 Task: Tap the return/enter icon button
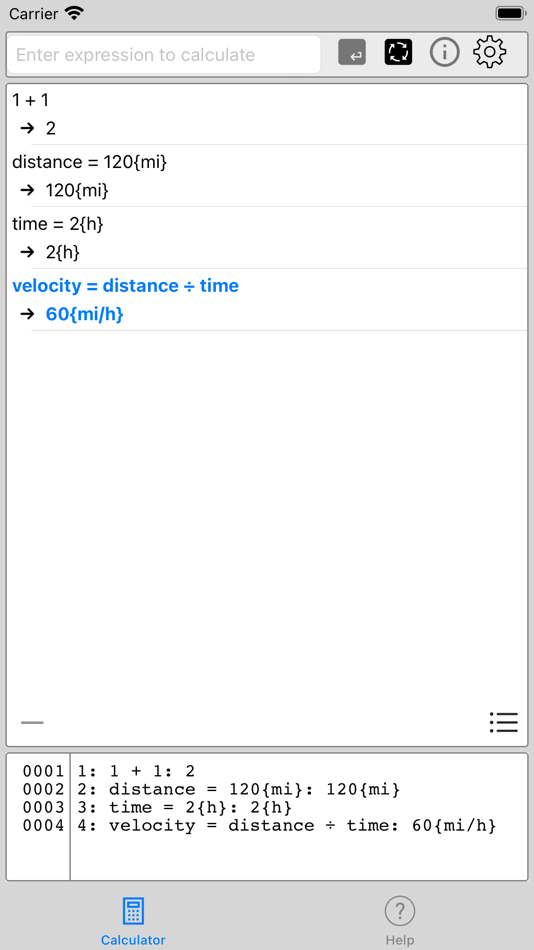click(x=352, y=53)
